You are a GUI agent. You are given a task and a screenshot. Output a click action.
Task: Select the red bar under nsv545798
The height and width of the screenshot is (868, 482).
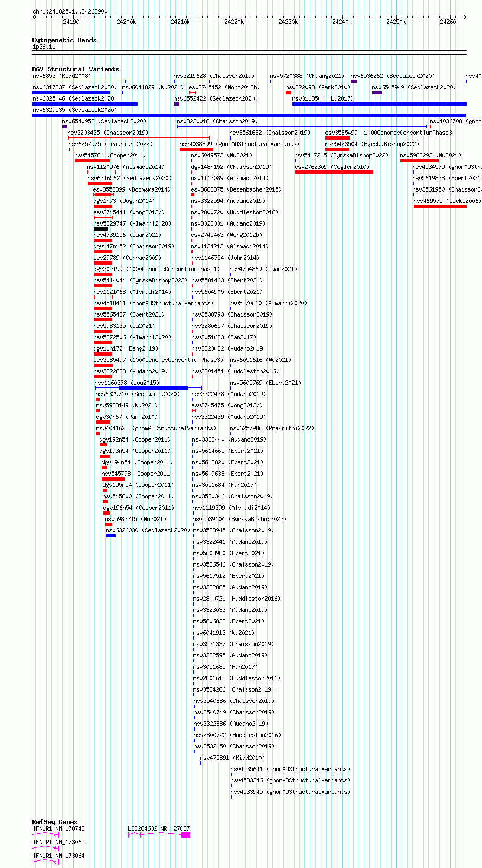[113, 479]
